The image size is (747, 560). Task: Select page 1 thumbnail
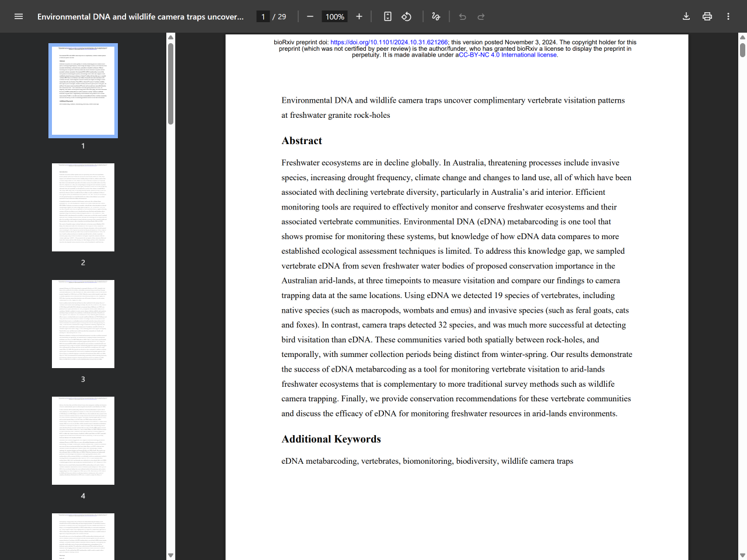(x=83, y=90)
